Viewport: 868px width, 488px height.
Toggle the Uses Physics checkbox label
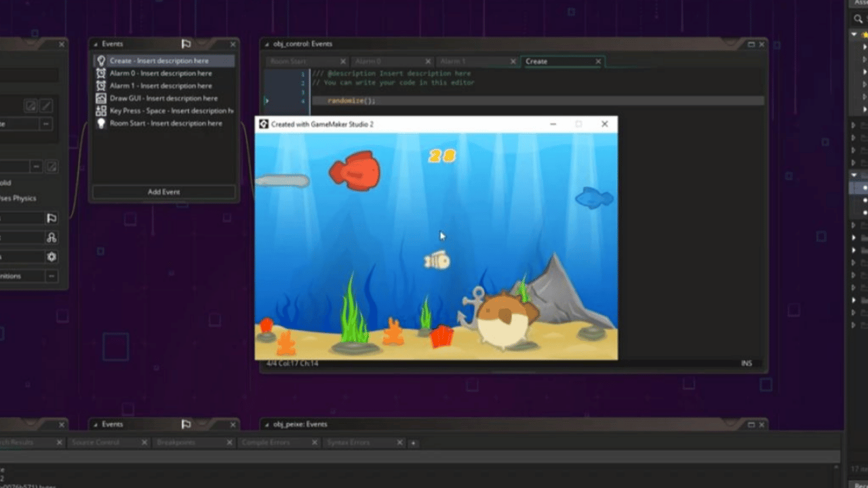[18, 199]
